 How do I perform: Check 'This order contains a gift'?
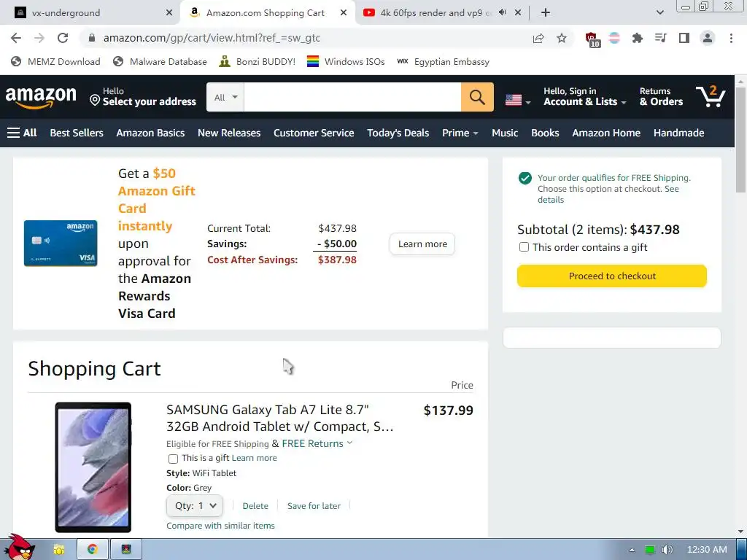click(524, 247)
